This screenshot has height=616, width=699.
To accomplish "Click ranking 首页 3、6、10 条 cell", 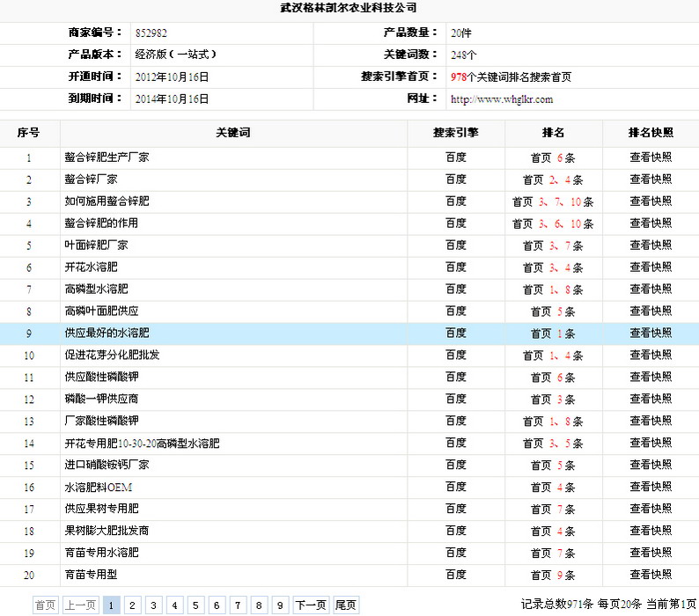I will (553, 224).
